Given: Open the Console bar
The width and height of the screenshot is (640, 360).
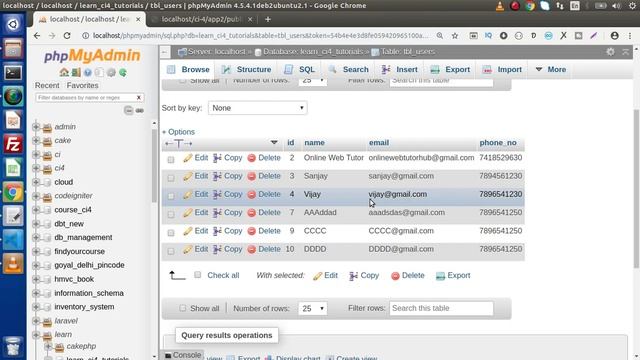Looking at the screenshot, I should (x=183, y=355).
